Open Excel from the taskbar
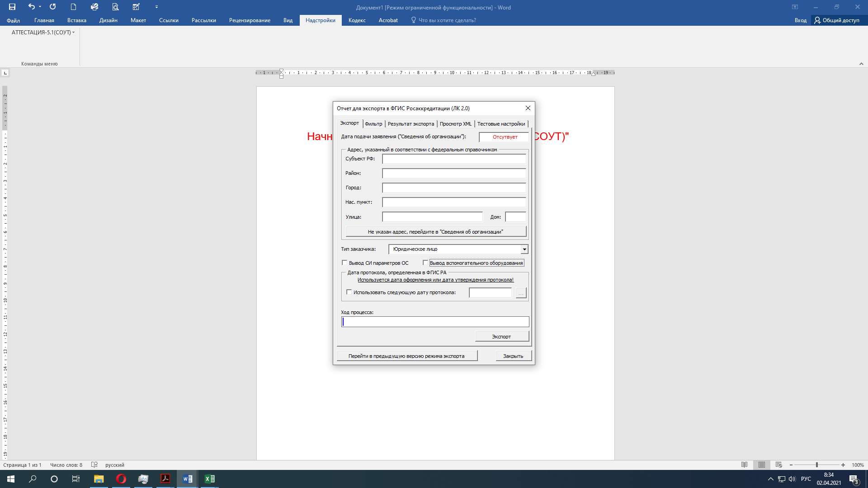 click(209, 479)
